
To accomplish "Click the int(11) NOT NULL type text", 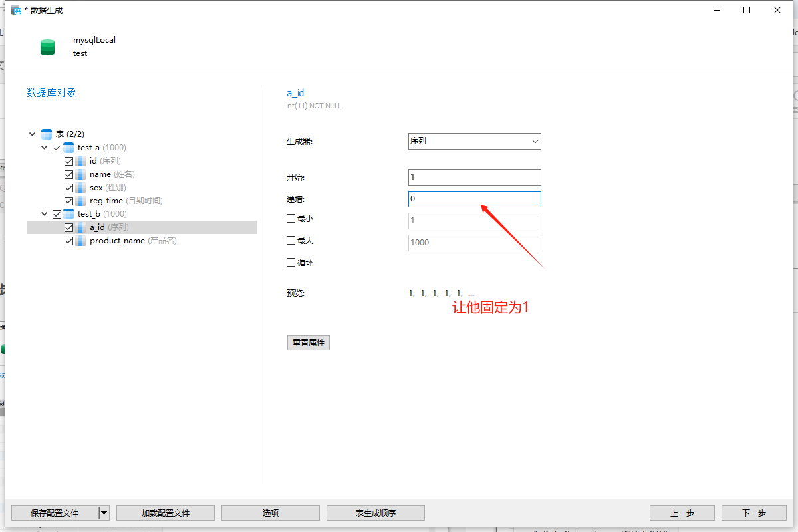I will [x=314, y=106].
